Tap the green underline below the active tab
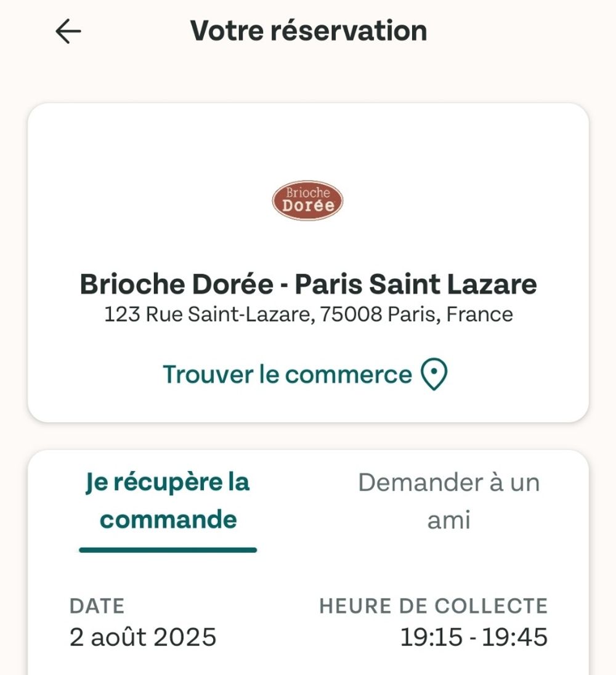616x675 pixels. [168, 550]
